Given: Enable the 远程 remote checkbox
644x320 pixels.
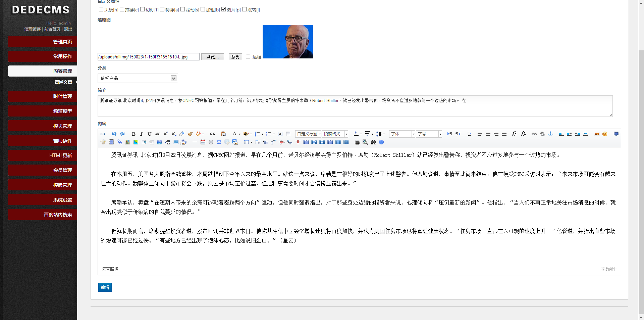Looking at the screenshot, I should (248, 56).
